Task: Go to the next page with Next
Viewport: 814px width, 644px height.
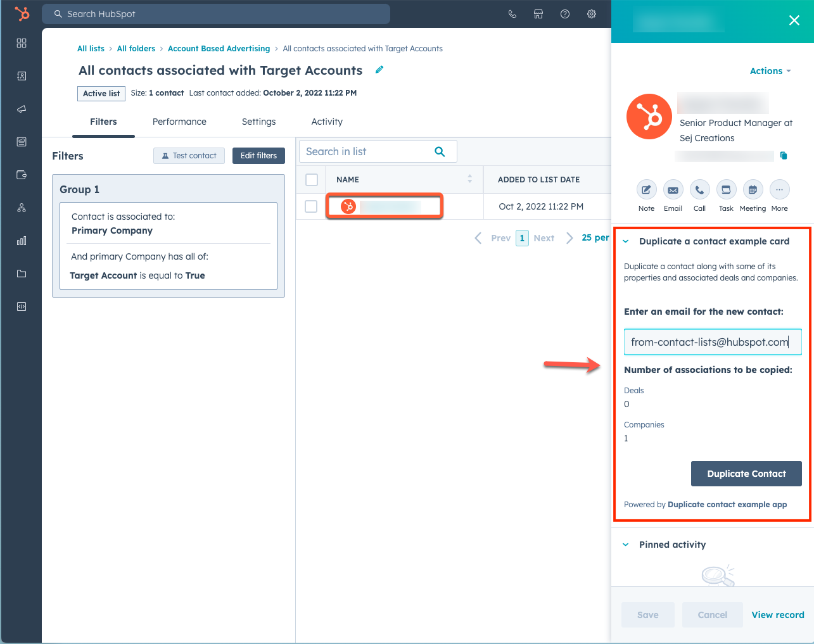Action: pyautogui.click(x=553, y=238)
